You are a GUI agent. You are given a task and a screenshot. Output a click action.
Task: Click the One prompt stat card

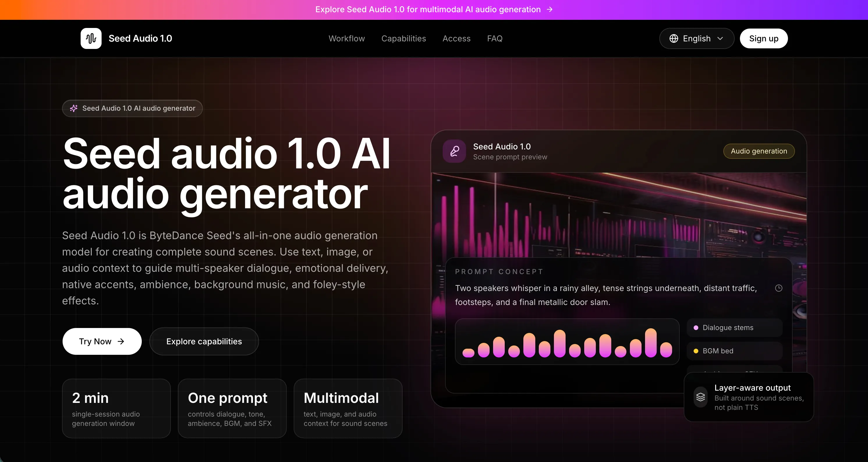(x=232, y=408)
